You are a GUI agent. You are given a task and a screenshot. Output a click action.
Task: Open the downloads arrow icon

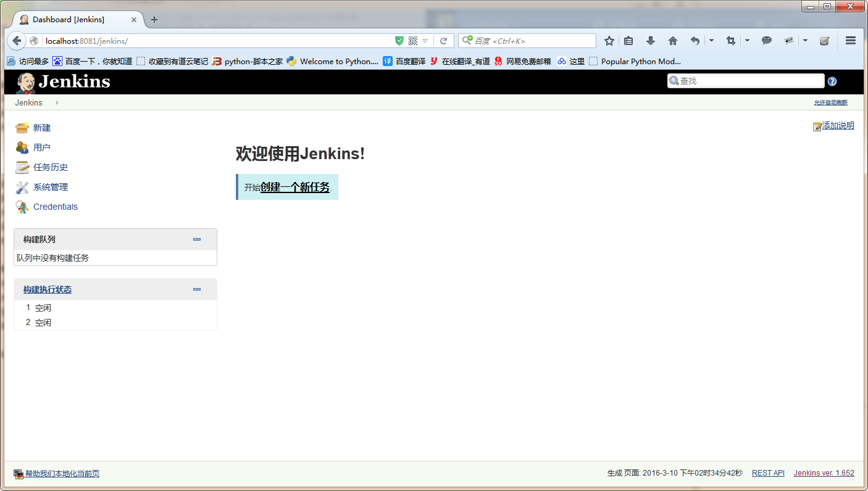click(x=650, y=41)
